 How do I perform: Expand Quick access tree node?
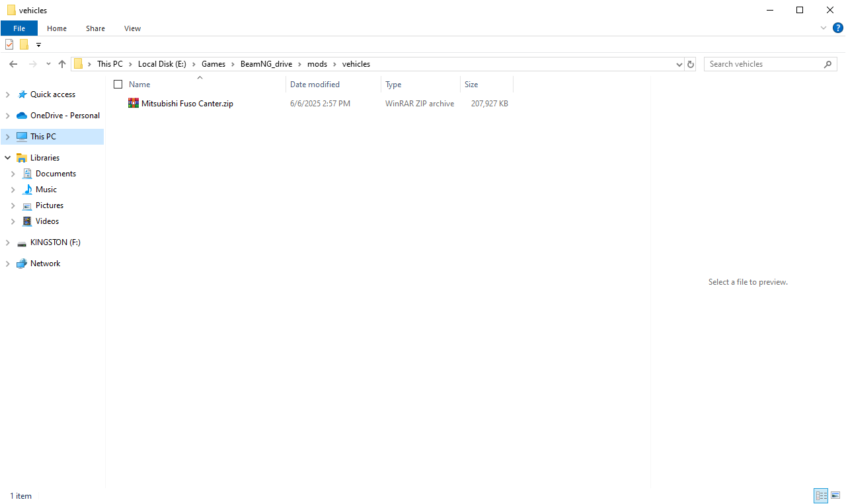coord(8,94)
